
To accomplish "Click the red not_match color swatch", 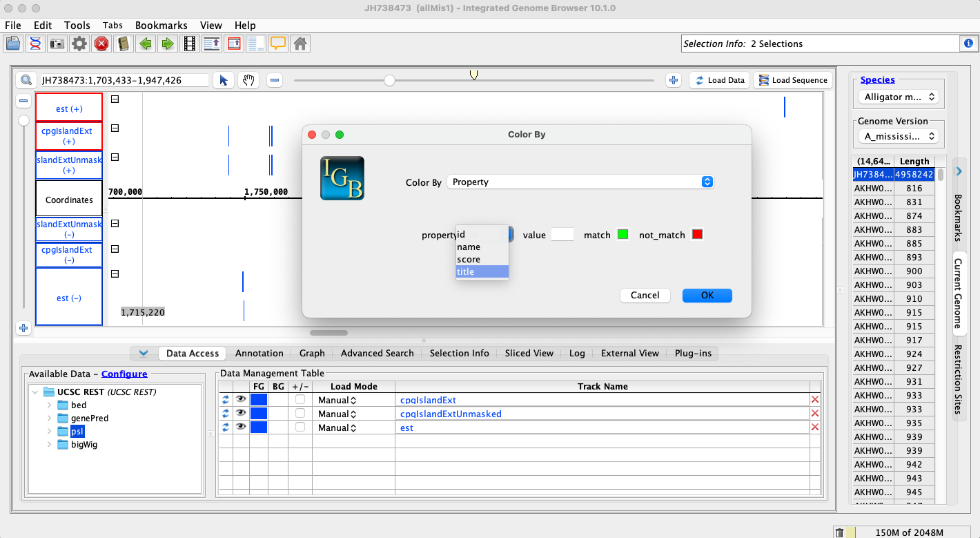I will (697, 235).
